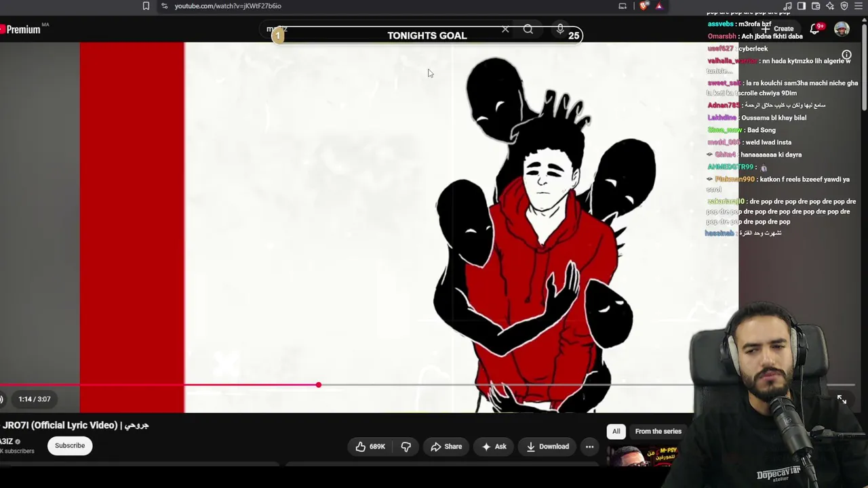Open Brave Rewards triangle icon
Viewport: 868px width, 488px height.
[658, 6]
